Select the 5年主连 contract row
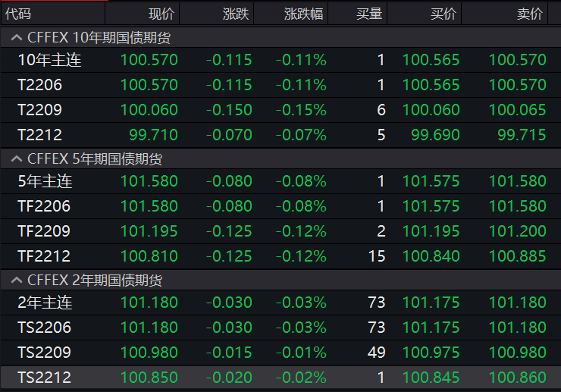The image size is (561, 392). (45, 182)
